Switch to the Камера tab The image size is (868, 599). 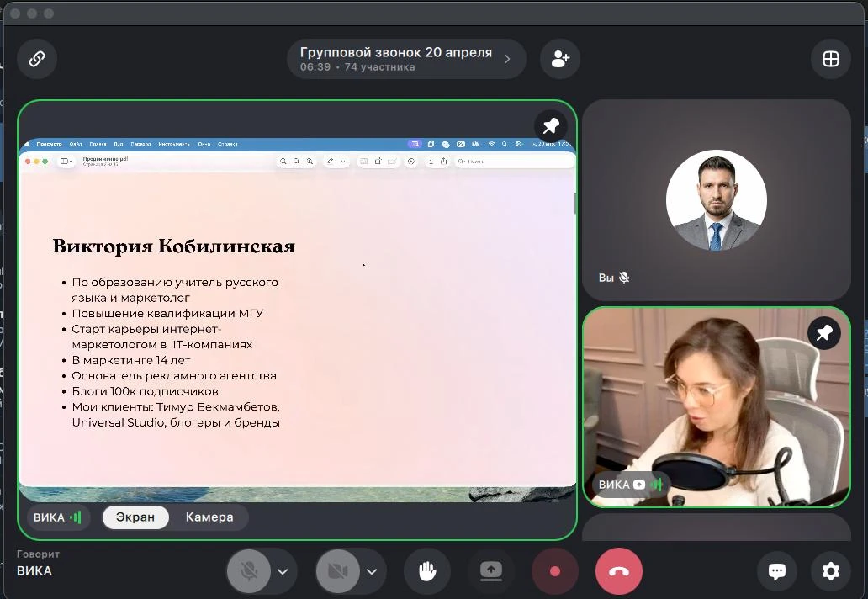pos(209,517)
